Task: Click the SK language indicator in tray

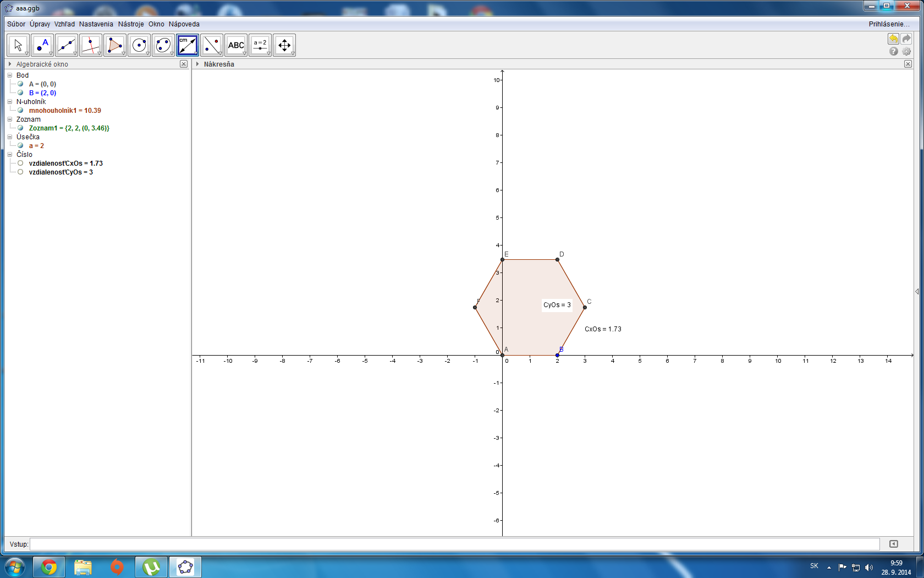Action: point(814,566)
